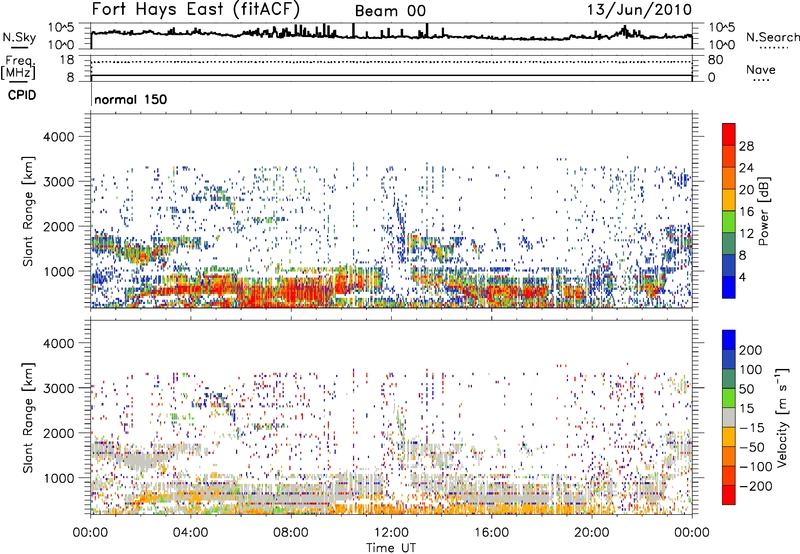Viewport: 800px width, 554px height.
Task: Click the velocity panel 'Slant Range [km]' title
Action: pyautogui.click(x=28, y=418)
